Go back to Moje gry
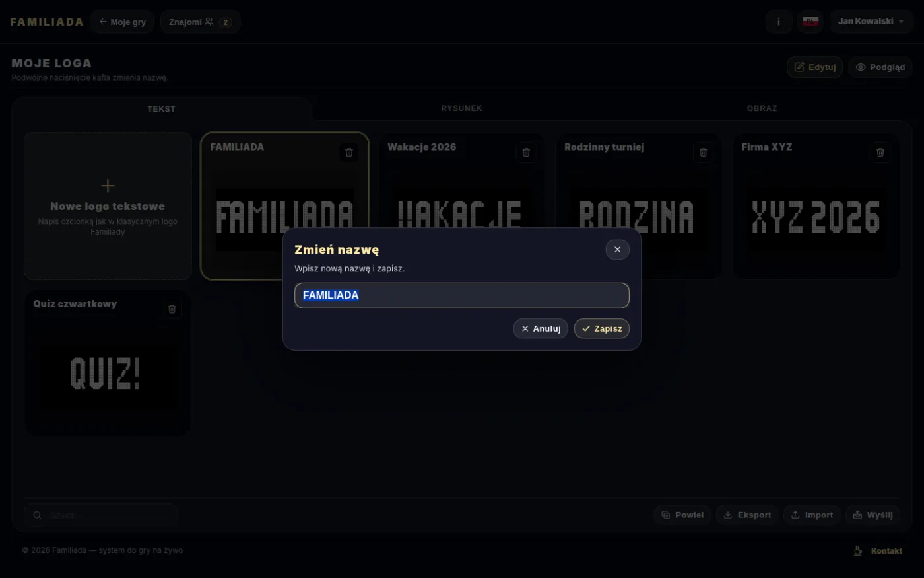Screen dimensions: 924x578 tap(122, 22)
